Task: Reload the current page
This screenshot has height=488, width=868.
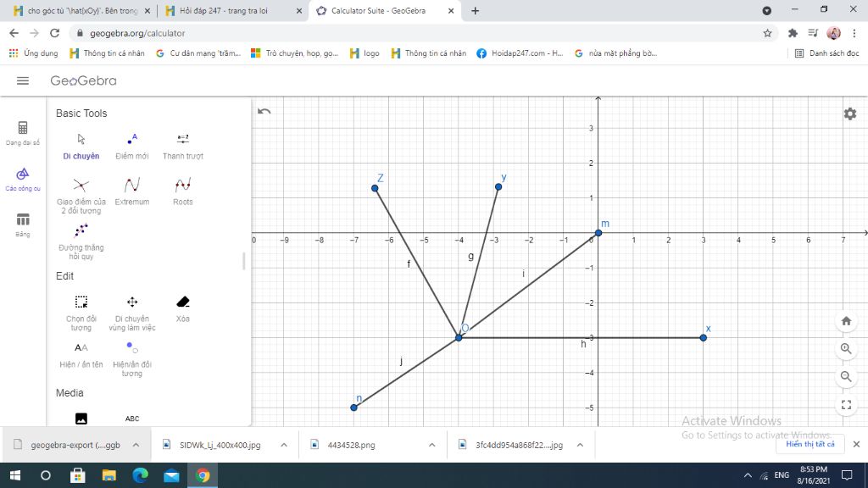Action: [54, 33]
